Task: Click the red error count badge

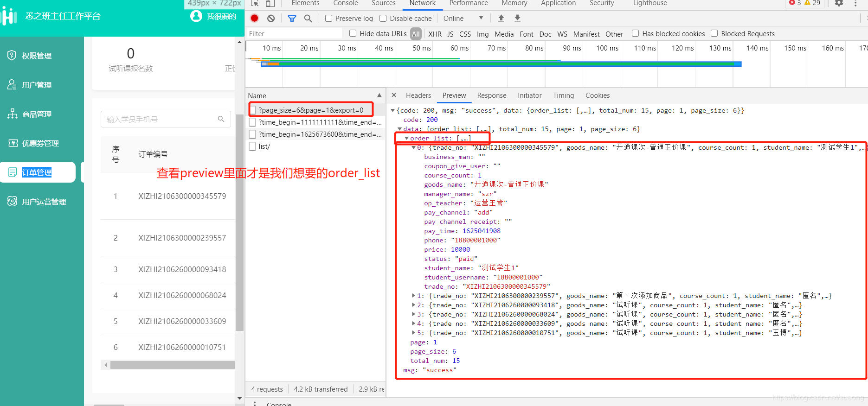Action: tap(795, 3)
